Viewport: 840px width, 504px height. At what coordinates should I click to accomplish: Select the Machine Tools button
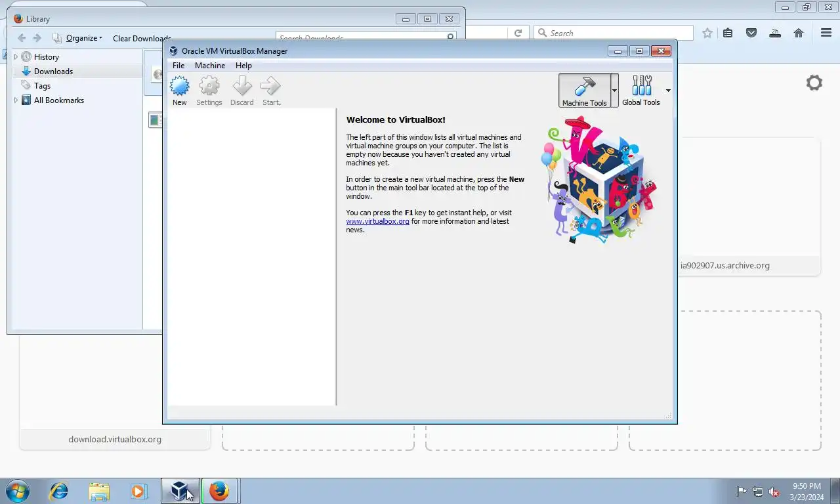[584, 91]
